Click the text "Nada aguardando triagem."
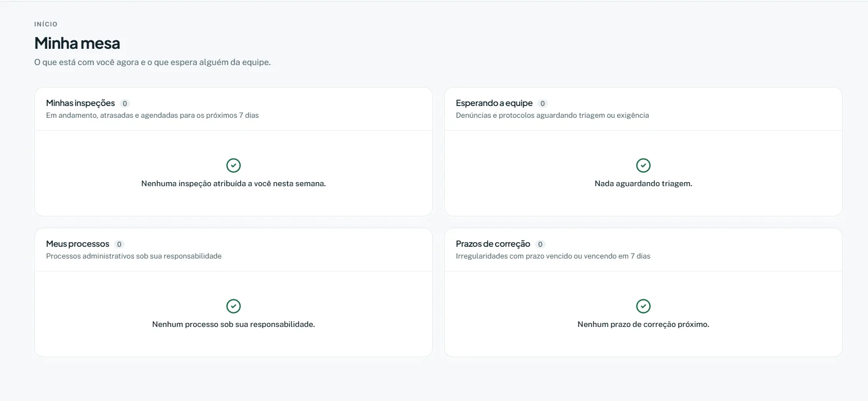This screenshot has width=868, height=401. click(643, 183)
